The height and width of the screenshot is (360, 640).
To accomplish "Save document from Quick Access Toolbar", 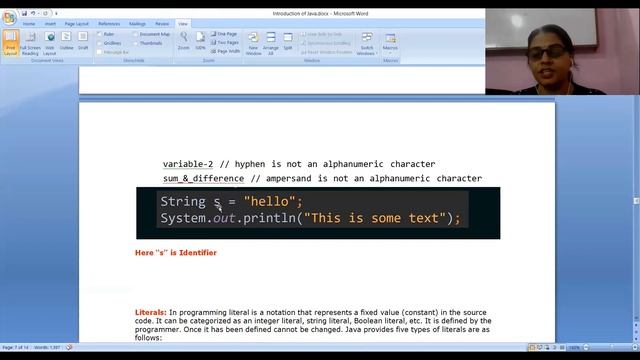I will pyautogui.click(x=24, y=13).
